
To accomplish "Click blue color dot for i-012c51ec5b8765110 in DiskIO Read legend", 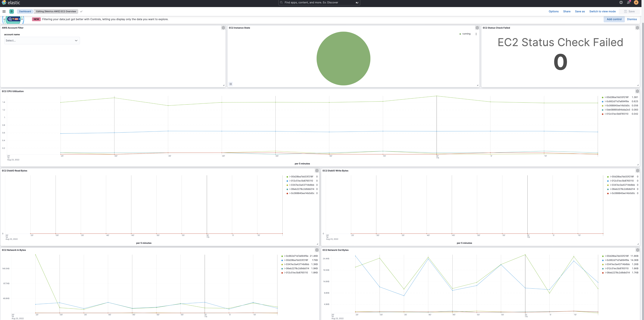I will (287, 181).
